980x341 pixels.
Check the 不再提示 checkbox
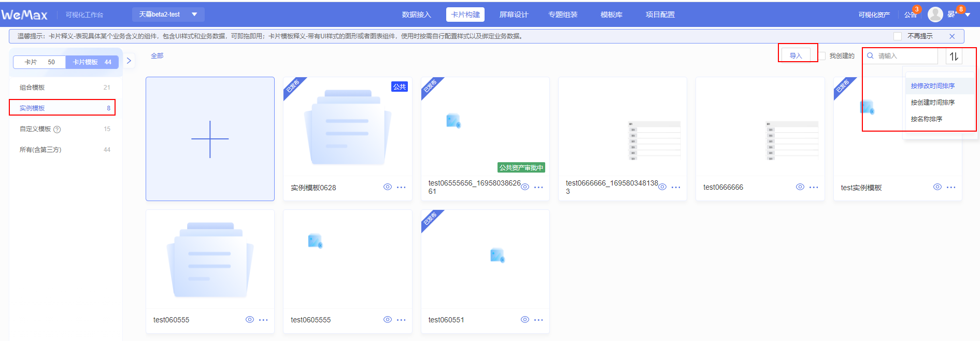pos(898,36)
